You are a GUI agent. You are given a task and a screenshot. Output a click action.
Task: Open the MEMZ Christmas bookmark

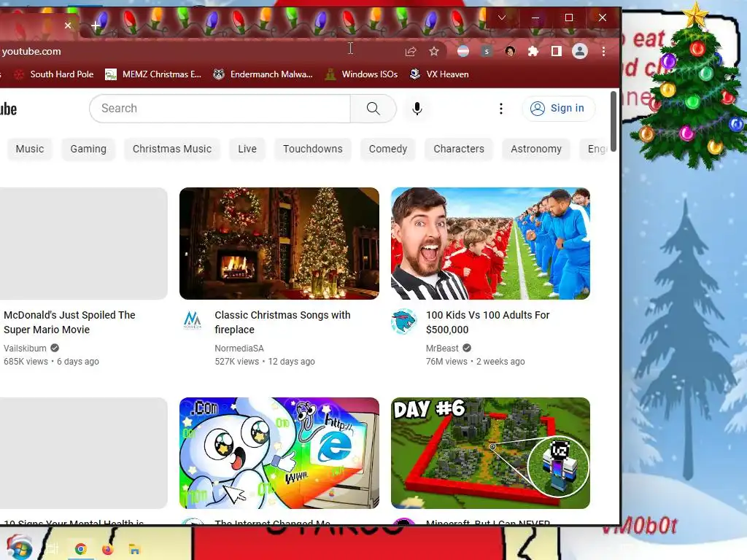(153, 74)
